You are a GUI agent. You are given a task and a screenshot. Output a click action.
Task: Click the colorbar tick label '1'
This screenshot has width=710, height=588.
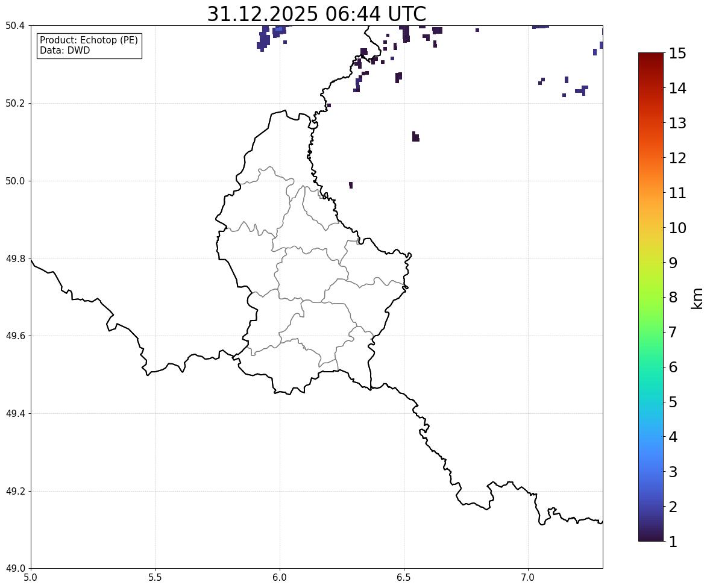click(x=673, y=542)
